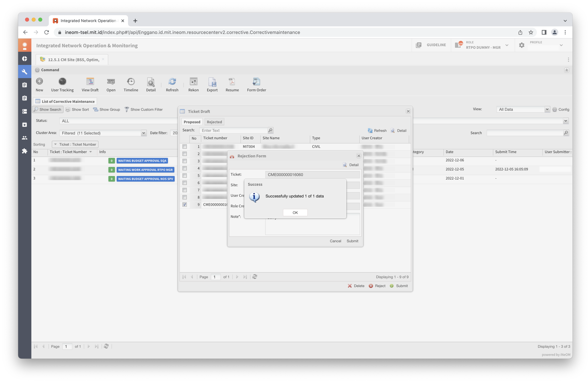
Task: Select List of Corrective Maintenance tab
Action: 65,101
